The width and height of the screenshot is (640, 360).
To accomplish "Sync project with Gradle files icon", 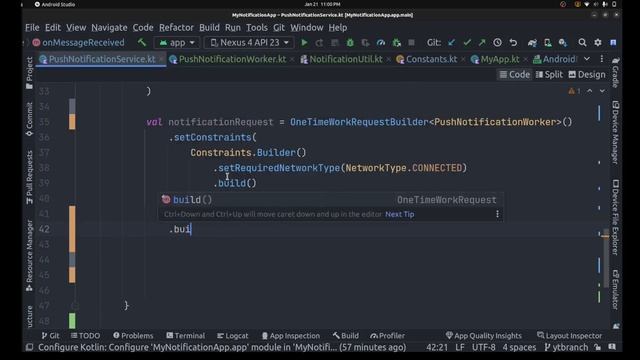I will [532, 42].
